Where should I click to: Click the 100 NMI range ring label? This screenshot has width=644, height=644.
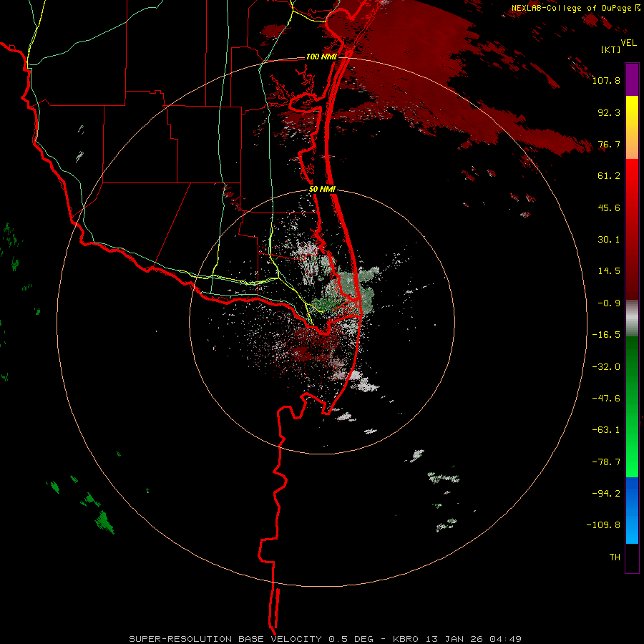[321, 57]
